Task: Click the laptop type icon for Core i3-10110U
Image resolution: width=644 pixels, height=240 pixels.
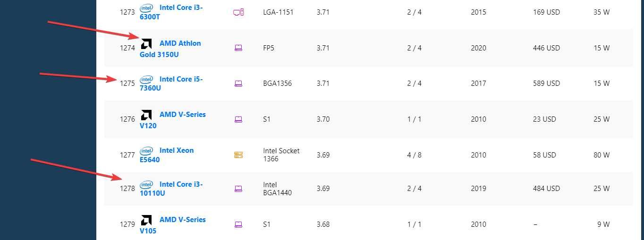Action: point(238,189)
